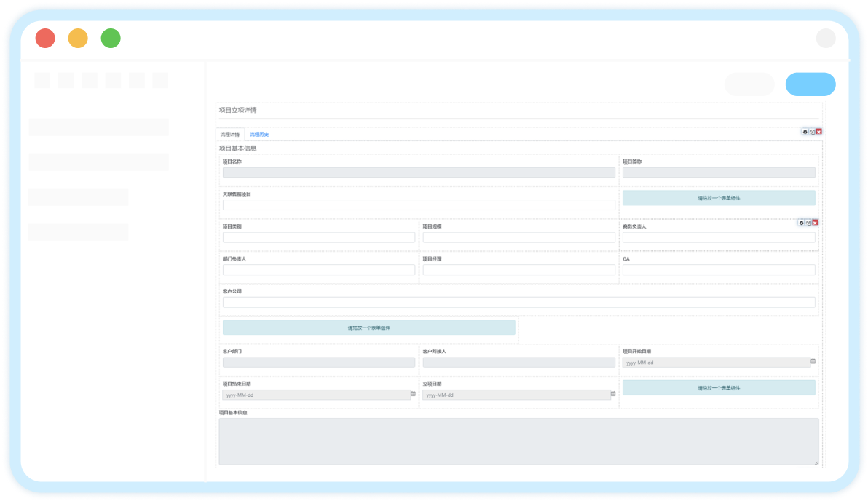Click the 项目基本信息 large text area

click(518, 441)
